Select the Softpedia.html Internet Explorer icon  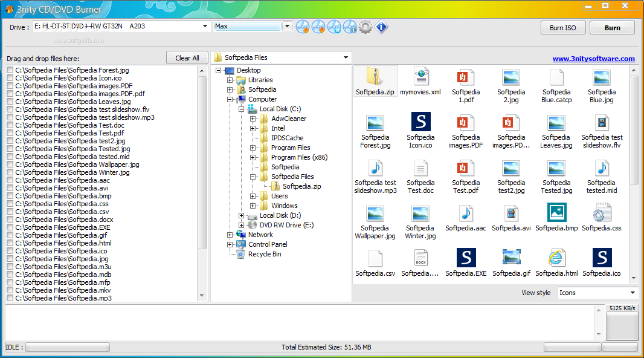(x=556, y=258)
